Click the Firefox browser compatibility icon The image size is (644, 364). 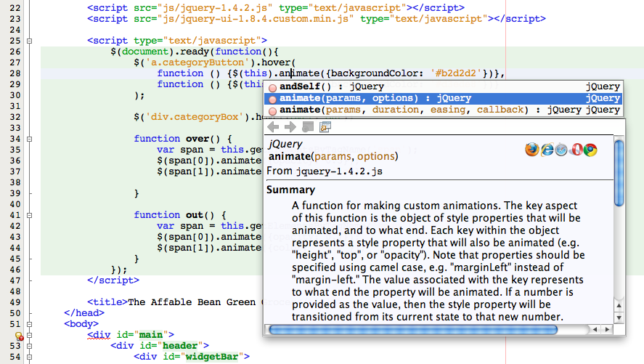(532, 150)
